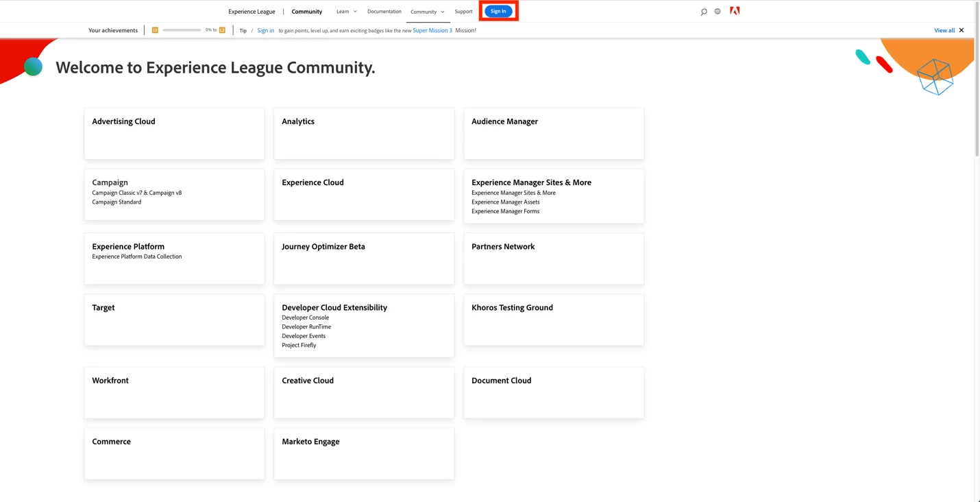Open Experience Manager Sites & More heading
The height and width of the screenshot is (502, 980).
tap(531, 182)
